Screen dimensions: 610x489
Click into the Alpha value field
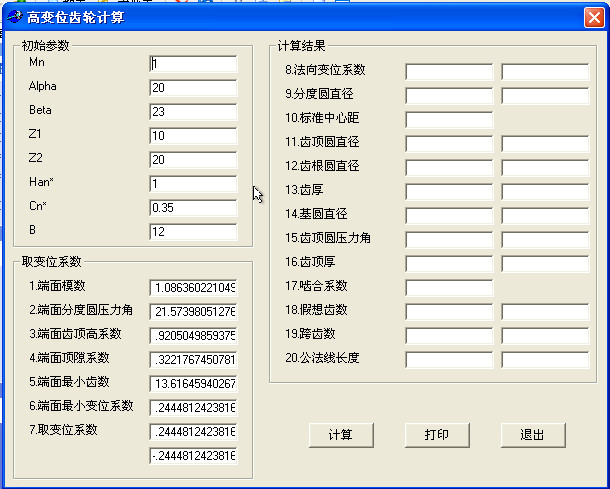[x=192, y=88]
